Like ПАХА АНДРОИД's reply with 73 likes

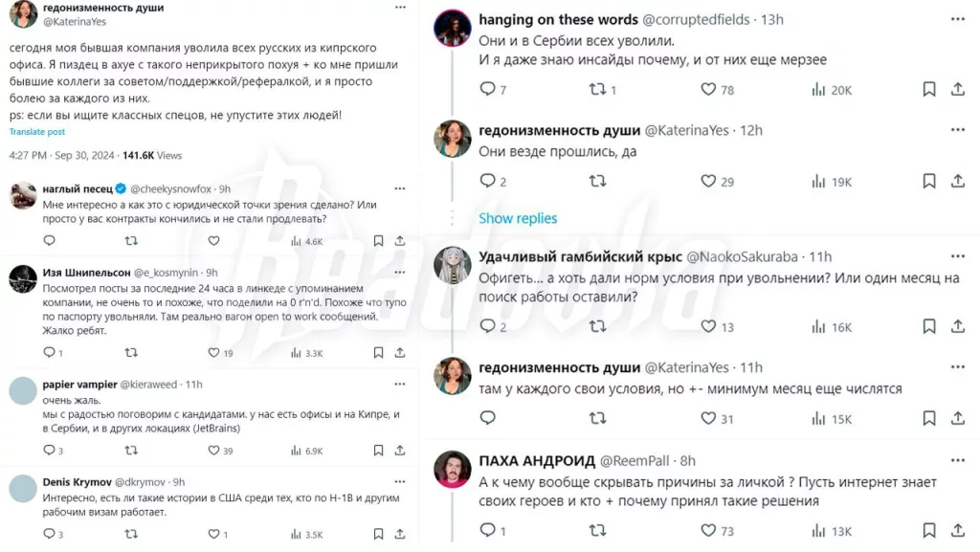(708, 531)
